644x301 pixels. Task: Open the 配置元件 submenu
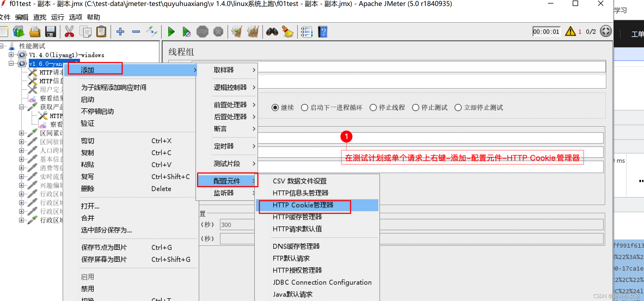227,181
